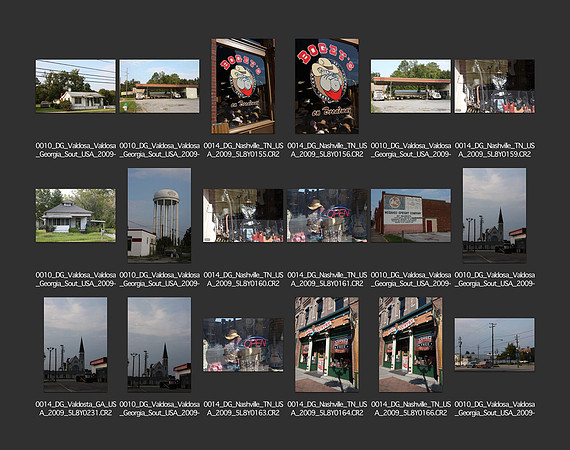Click the Valdosta filename ending 5L8Y0231.CR2
The height and width of the screenshot is (450, 570).
[76, 408]
